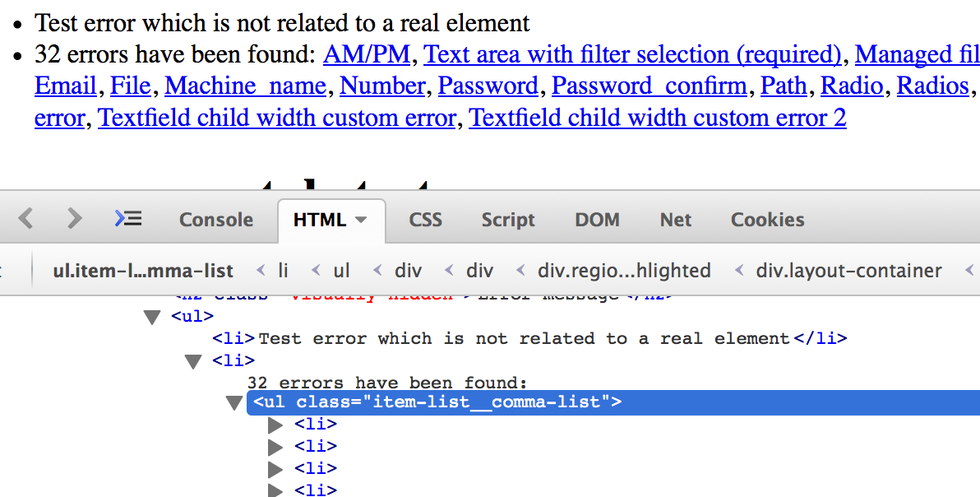Viewport: 980px width, 497px height.
Task: Expand the first li child of the comma list
Action: [x=275, y=424]
